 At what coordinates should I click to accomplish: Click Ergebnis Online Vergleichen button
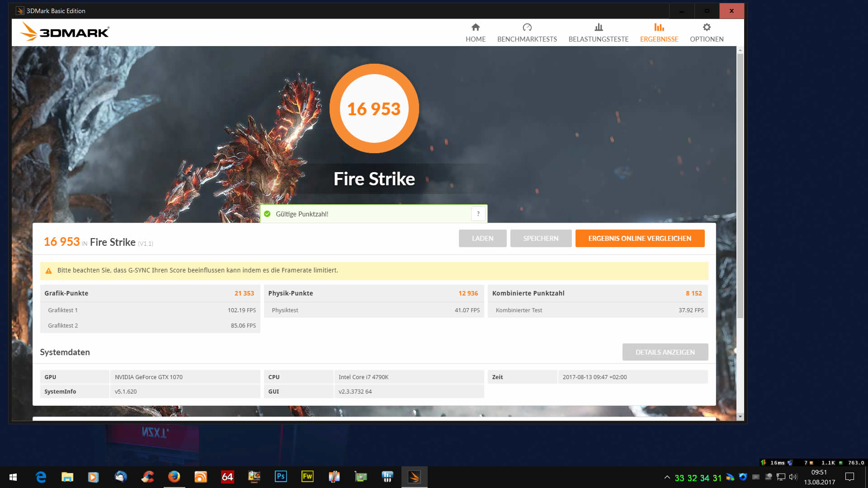click(x=639, y=239)
